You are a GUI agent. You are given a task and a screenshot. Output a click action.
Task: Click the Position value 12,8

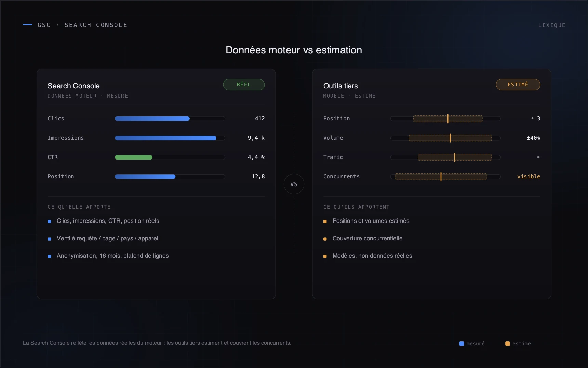coord(258,177)
